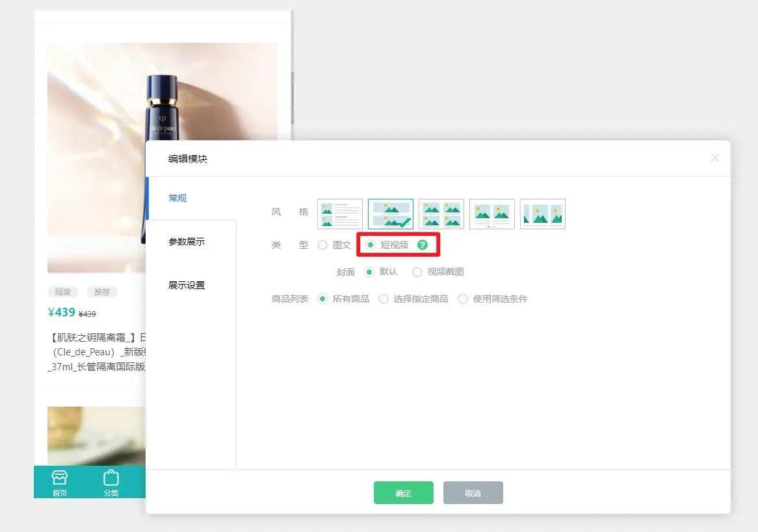Select the 图文 type radio button
The width and height of the screenshot is (758, 532).
[322, 245]
